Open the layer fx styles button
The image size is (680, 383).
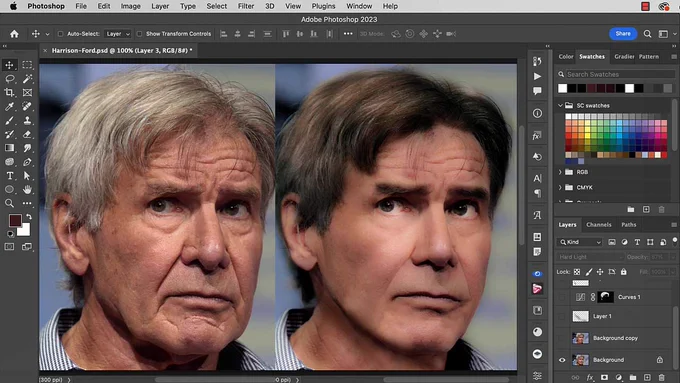point(590,377)
